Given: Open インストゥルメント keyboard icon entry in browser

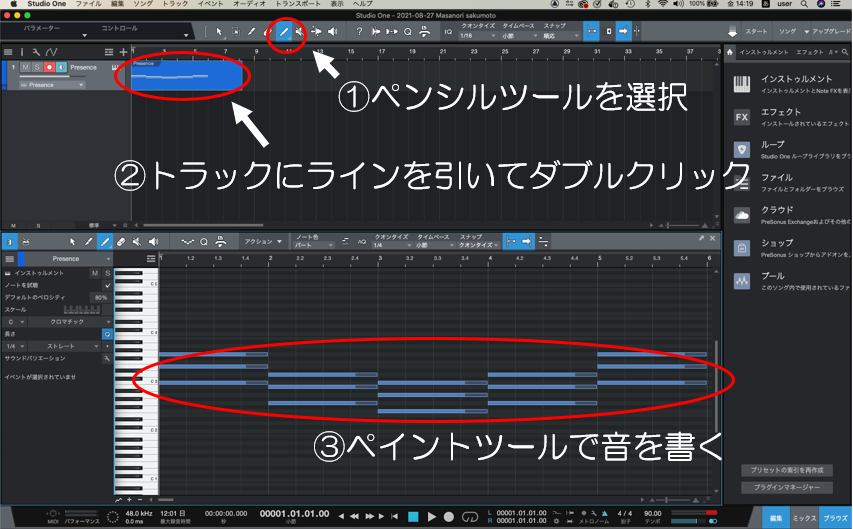Looking at the screenshot, I should pos(742,84).
